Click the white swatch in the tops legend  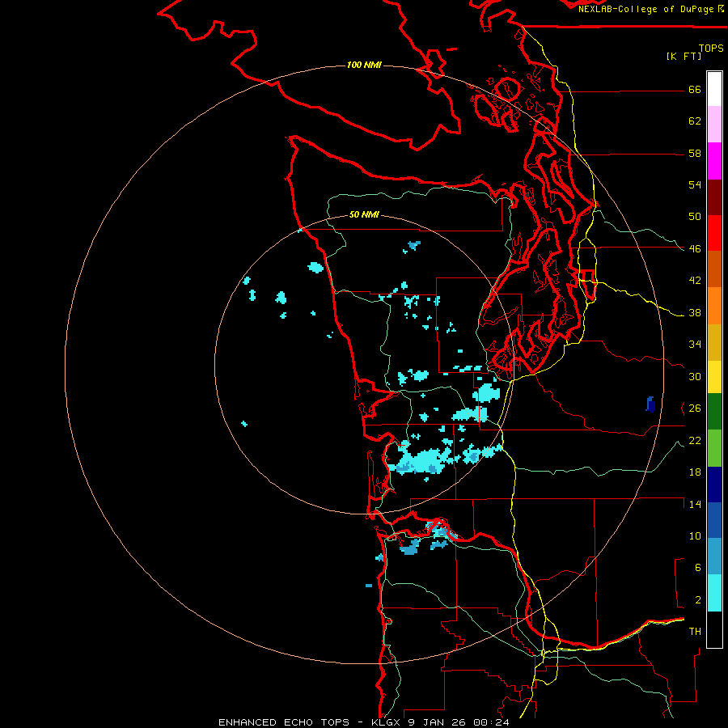(714, 89)
